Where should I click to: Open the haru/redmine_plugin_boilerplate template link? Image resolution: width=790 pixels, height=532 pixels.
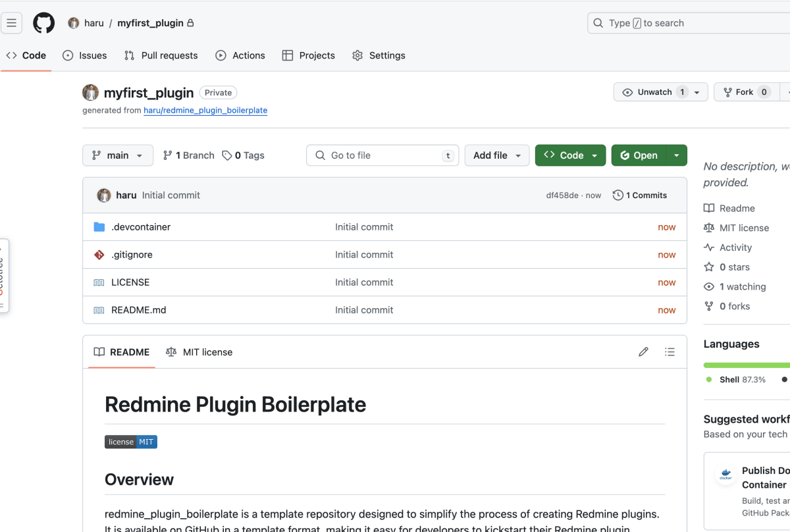(205, 111)
